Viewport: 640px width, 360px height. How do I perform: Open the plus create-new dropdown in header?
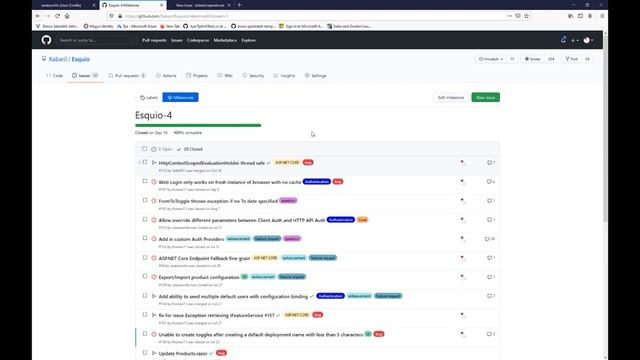click(x=575, y=40)
